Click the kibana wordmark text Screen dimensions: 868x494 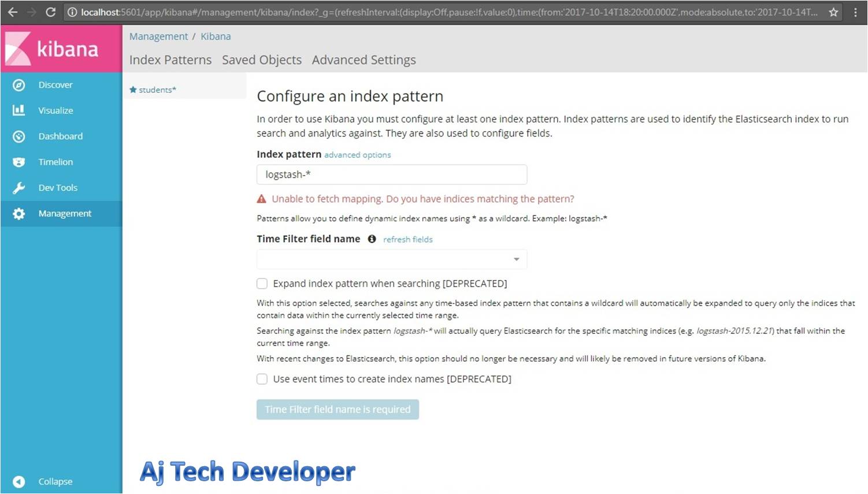(x=68, y=49)
